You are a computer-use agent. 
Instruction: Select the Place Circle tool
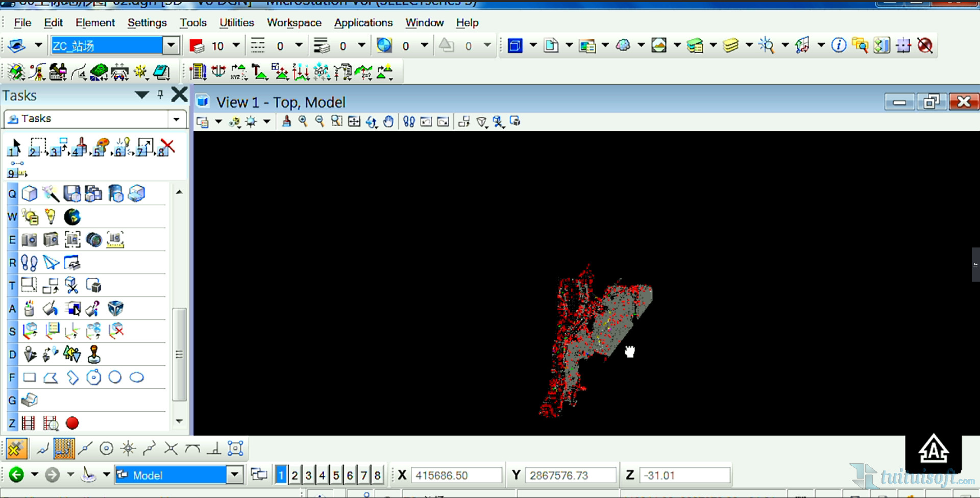(115, 378)
